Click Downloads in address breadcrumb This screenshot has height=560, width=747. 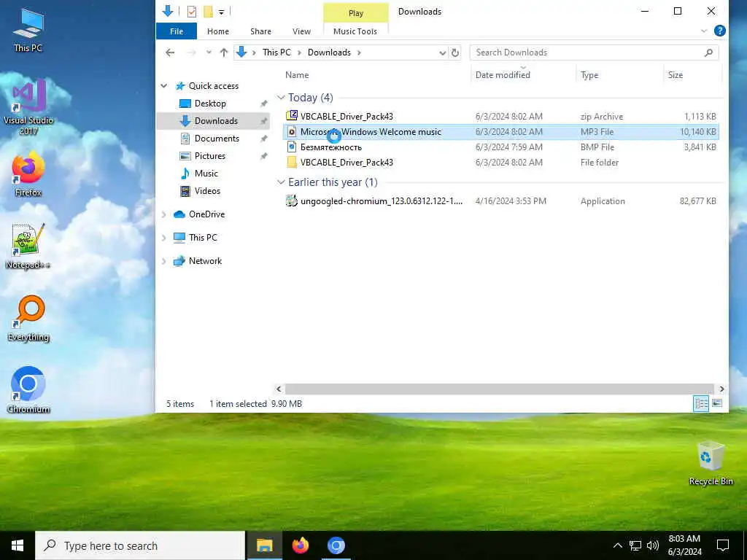click(x=329, y=52)
